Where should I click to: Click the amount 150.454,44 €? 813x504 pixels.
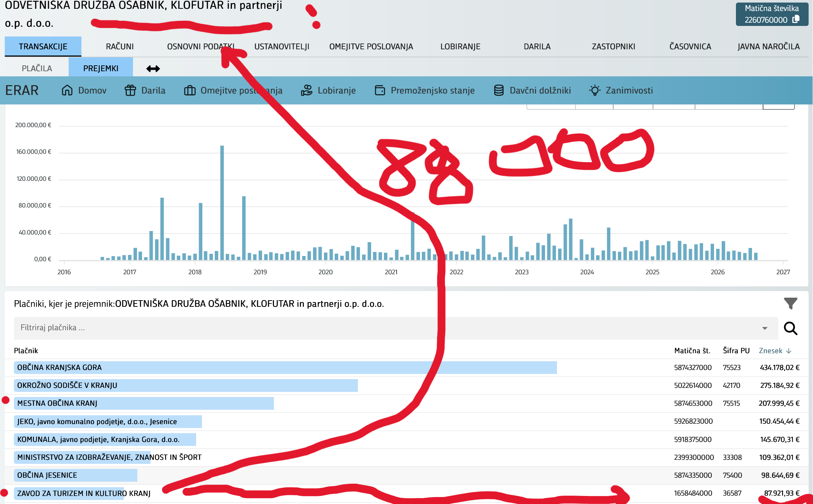779,421
